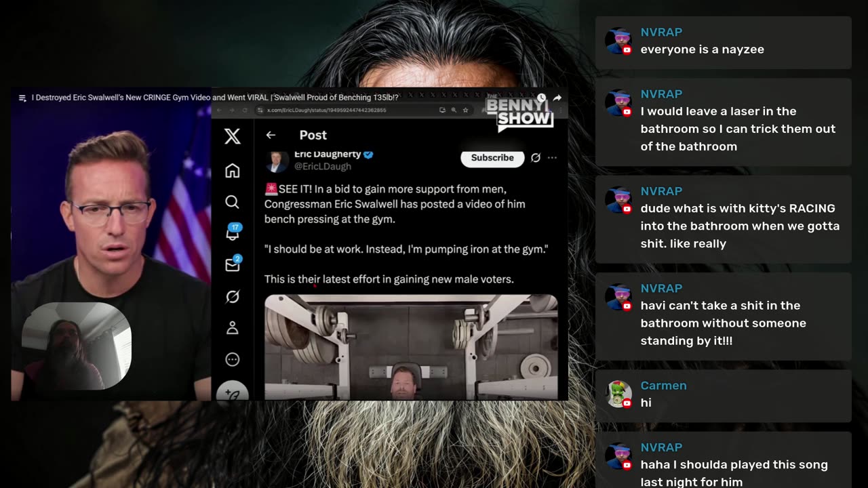Click NVRAP avatar next to 'everyone is a nayzee'

click(618, 41)
